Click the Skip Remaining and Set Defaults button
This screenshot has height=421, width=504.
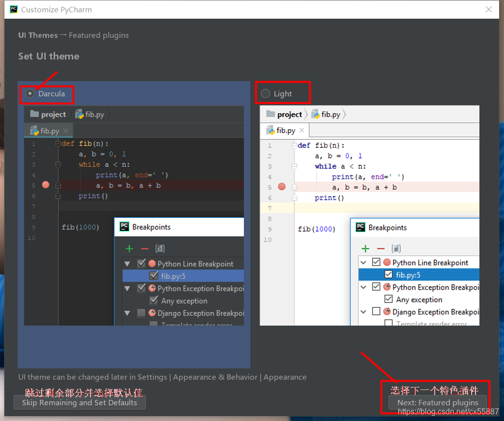coord(79,403)
